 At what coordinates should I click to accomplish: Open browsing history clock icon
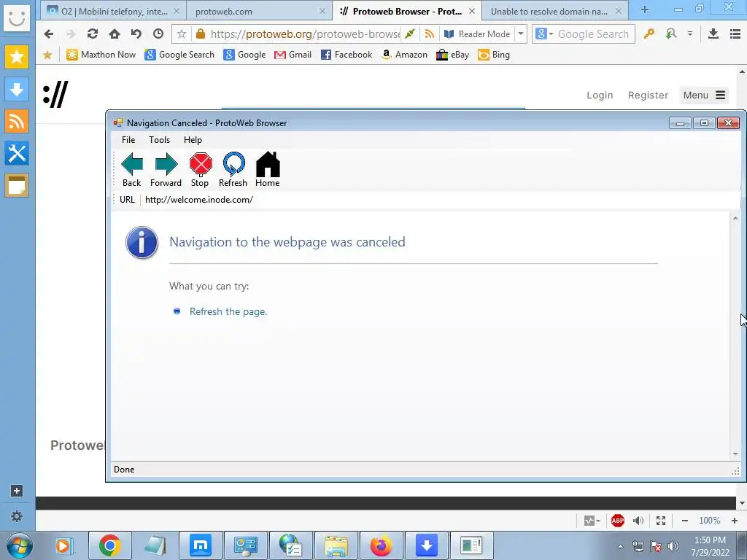(x=158, y=34)
